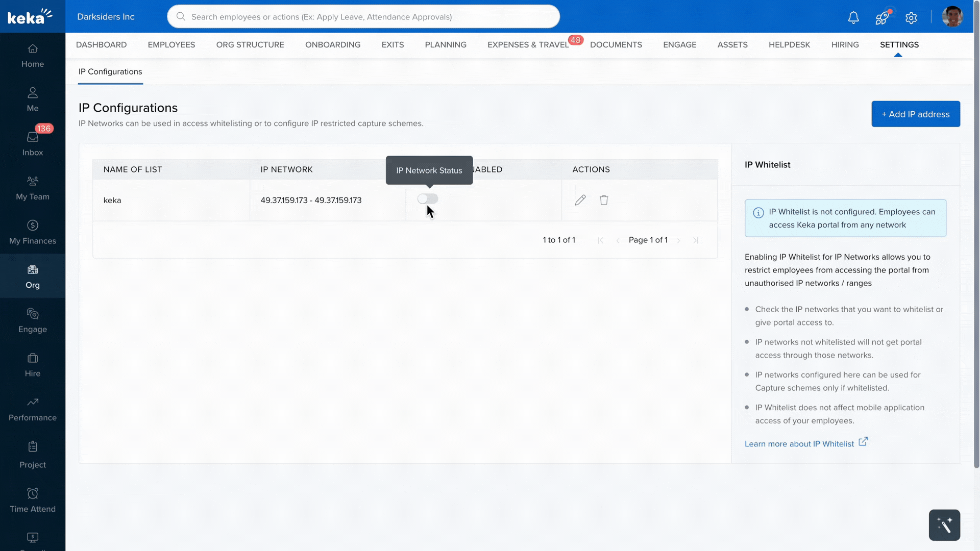The width and height of the screenshot is (980, 551).
Task: Click the edit pencil icon for keka
Action: point(580,200)
